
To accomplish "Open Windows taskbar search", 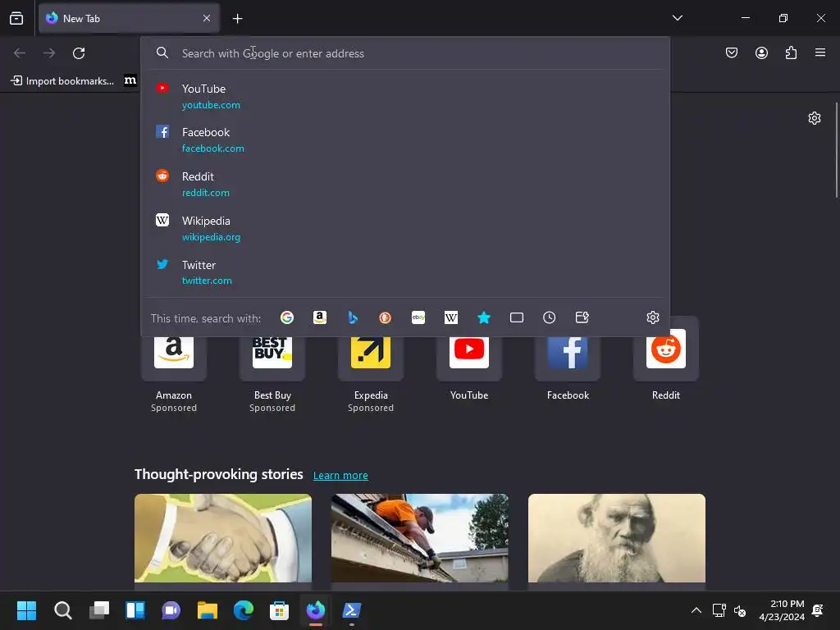I will [x=62, y=610].
